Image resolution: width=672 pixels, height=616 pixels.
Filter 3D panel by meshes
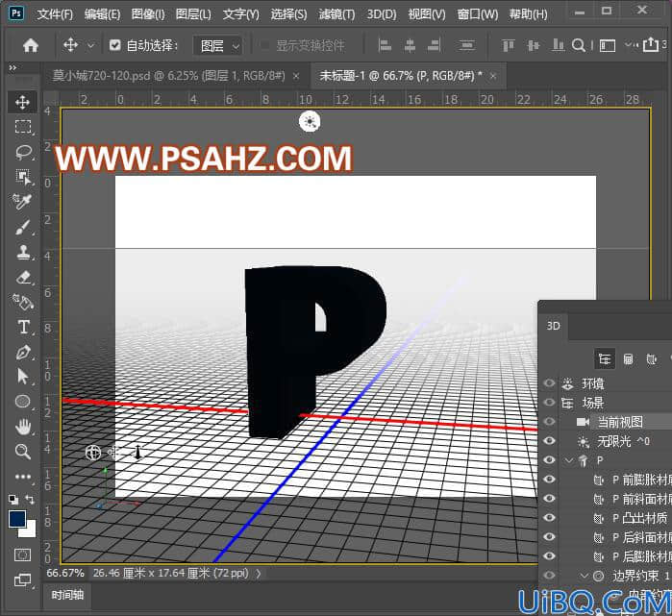coord(629,359)
